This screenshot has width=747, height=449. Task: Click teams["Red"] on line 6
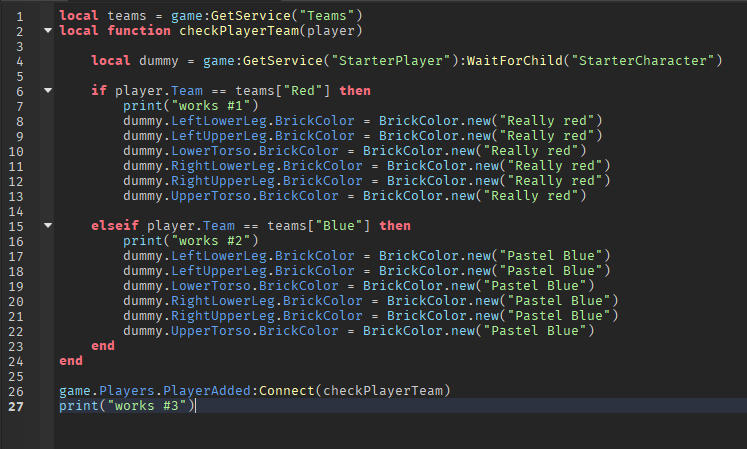283,91
